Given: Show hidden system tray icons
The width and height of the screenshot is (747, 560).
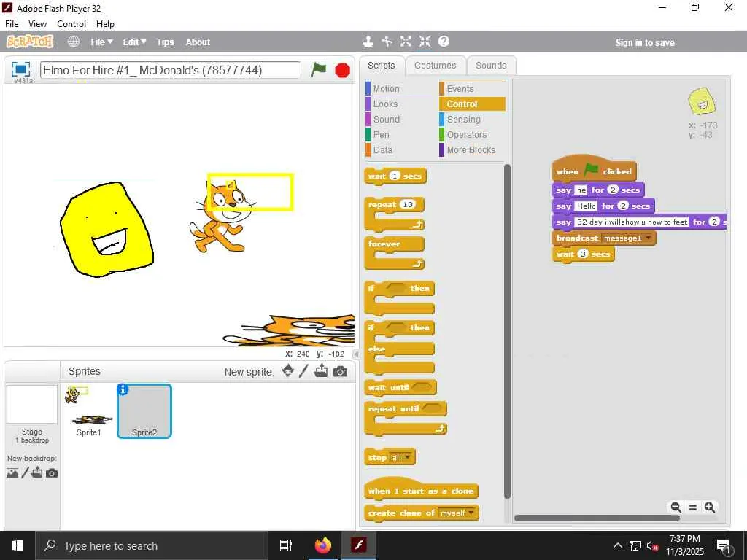Looking at the screenshot, I should 617,545.
